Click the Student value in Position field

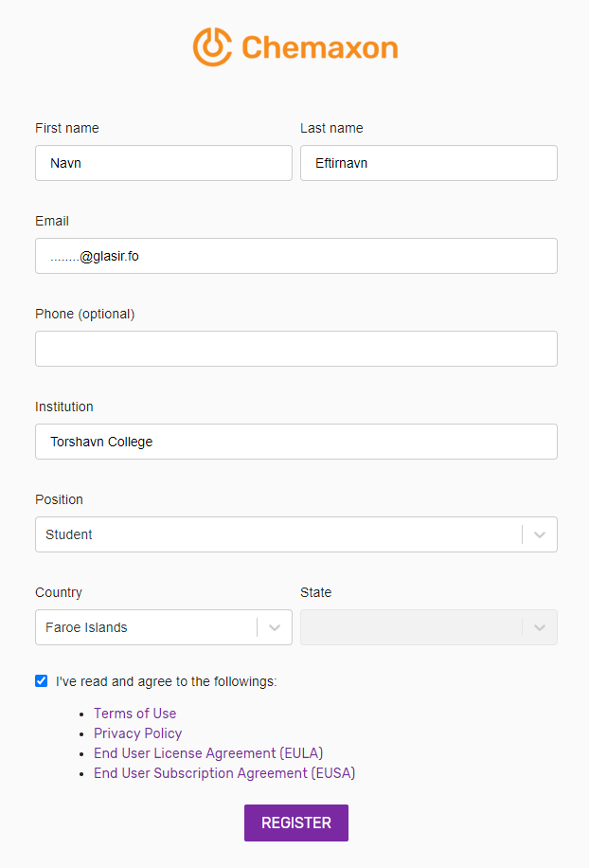[x=69, y=534]
